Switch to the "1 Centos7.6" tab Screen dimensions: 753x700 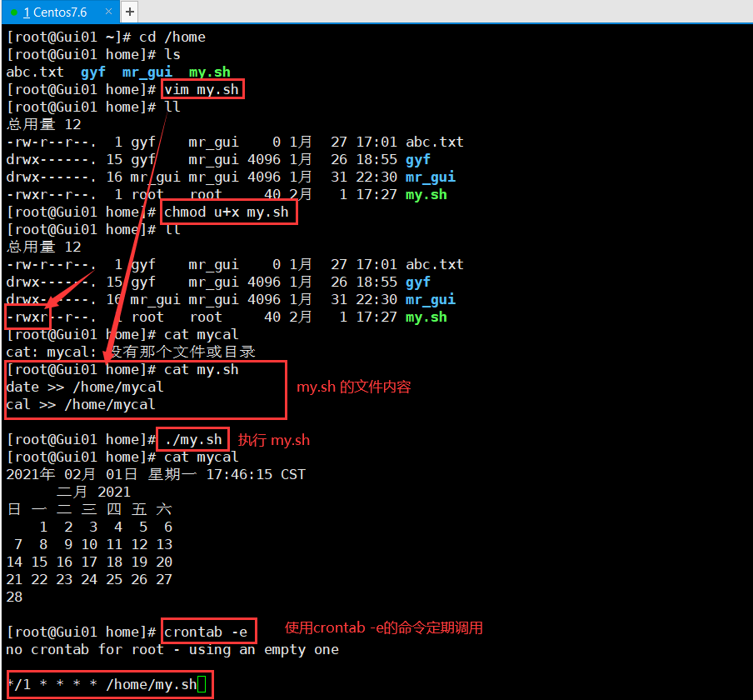point(54,12)
